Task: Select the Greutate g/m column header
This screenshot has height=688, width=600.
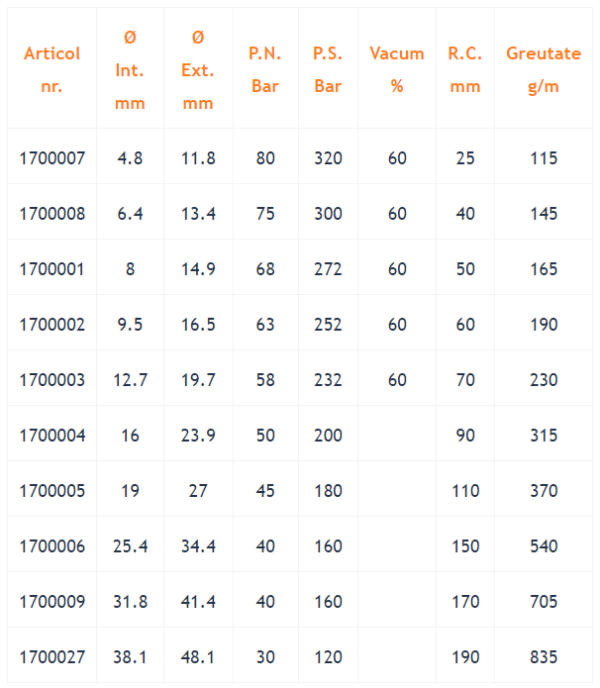Action: click(543, 70)
